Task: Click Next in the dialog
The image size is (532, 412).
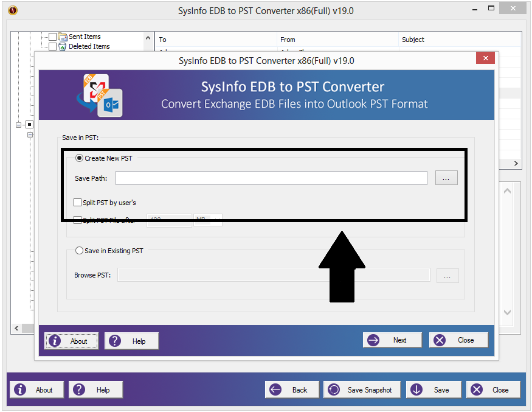Action: pos(392,340)
